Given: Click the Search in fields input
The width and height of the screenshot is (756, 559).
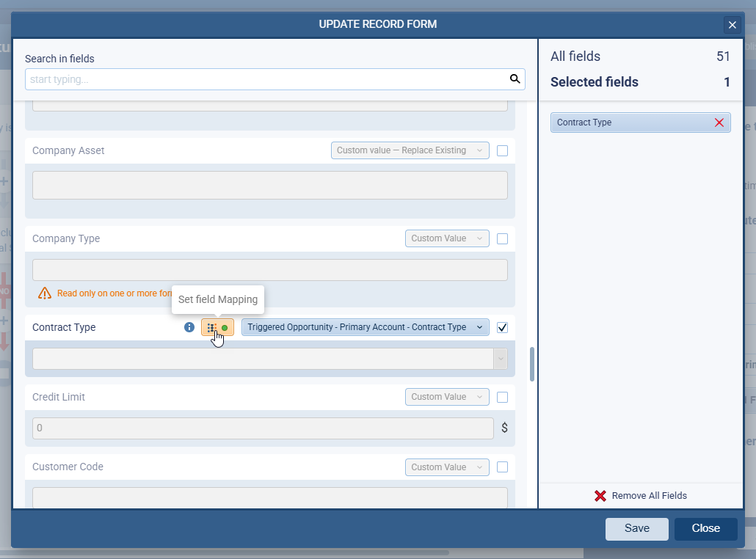Looking at the screenshot, I should click(266, 79).
